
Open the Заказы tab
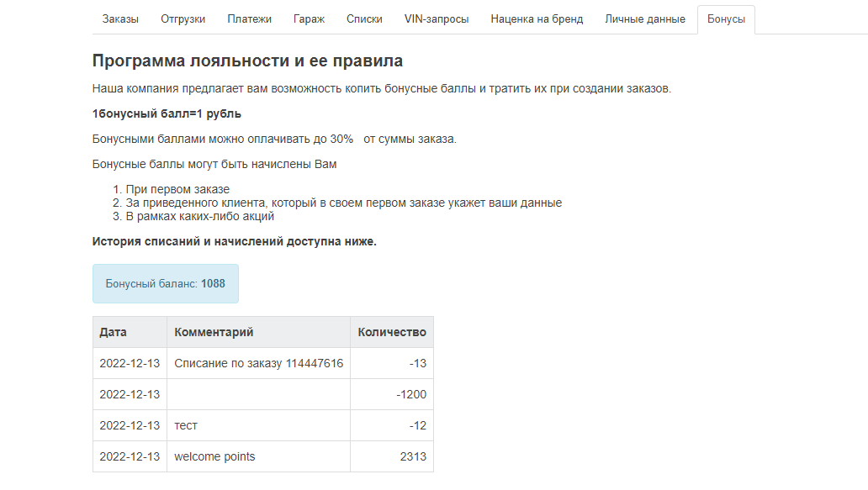(x=120, y=19)
